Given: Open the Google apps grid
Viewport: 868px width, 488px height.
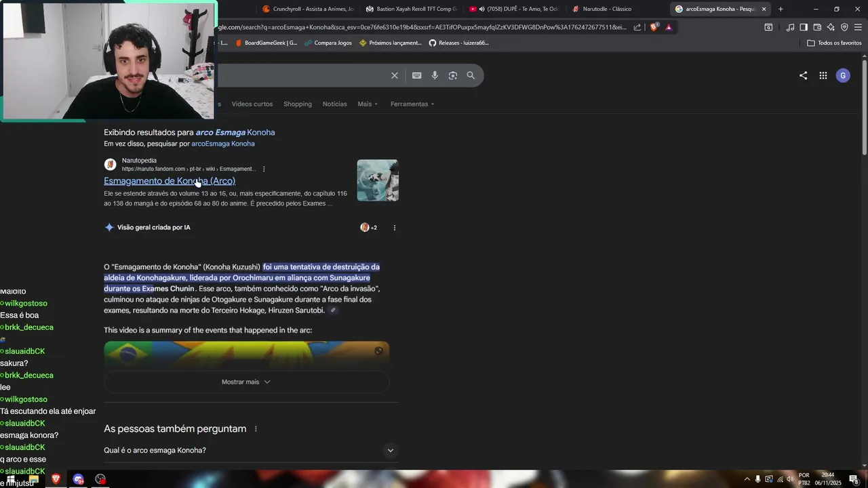Looking at the screenshot, I should [823, 75].
